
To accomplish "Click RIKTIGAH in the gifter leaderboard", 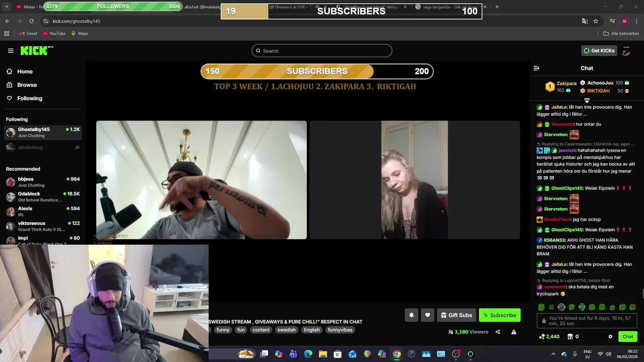I will coord(598,91).
